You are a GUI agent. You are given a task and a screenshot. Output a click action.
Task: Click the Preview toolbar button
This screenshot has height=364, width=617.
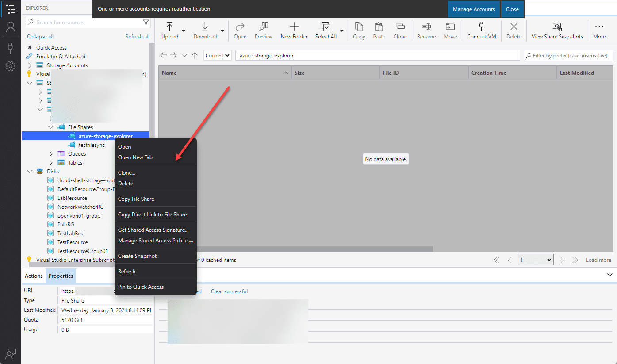click(264, 31)
